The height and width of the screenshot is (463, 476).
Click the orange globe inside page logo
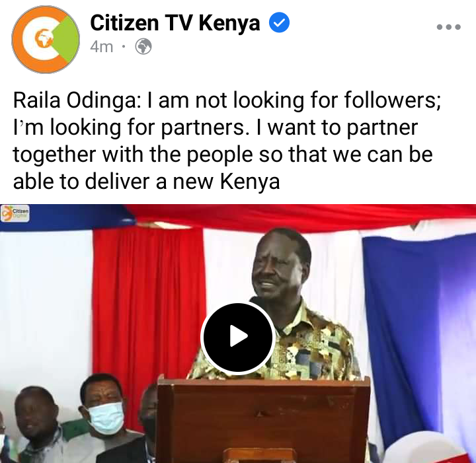point(44,38)
